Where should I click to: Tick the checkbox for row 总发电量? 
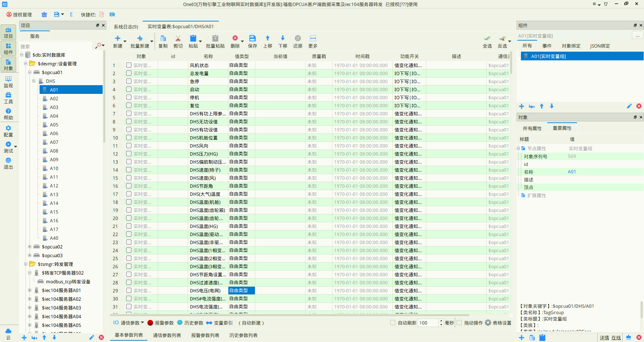coord(129,73)
